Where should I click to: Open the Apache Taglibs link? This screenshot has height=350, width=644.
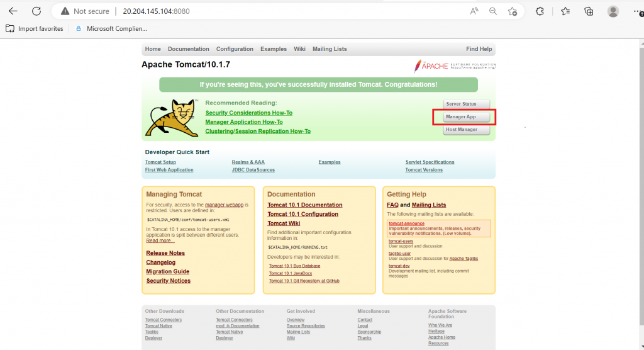coord(464,259)
